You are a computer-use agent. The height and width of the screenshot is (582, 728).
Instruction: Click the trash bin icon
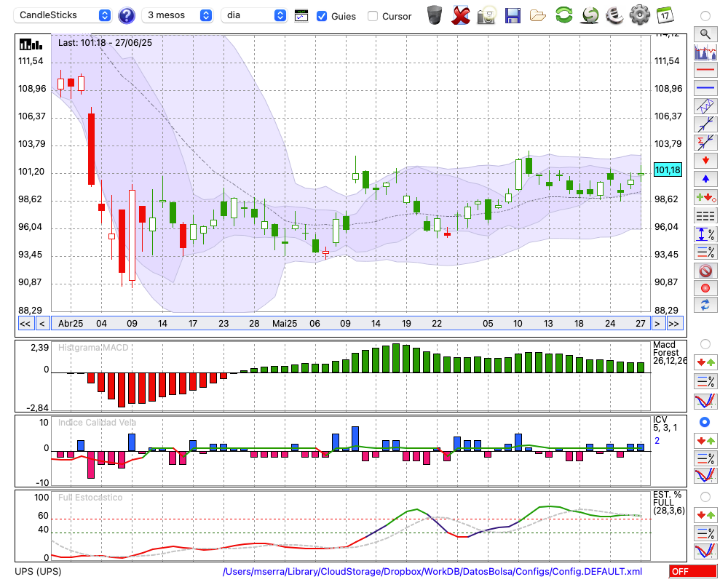point(435,15)
